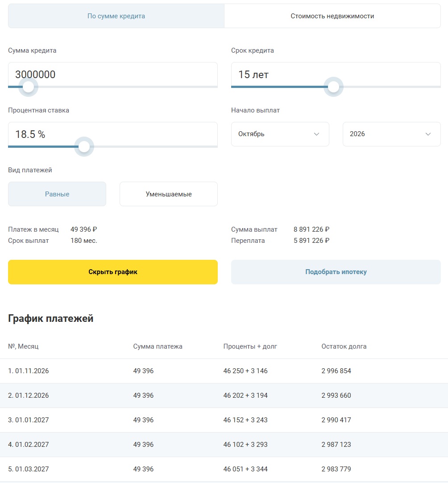Click the remaining debt 2 993 660

click(336, 396)
